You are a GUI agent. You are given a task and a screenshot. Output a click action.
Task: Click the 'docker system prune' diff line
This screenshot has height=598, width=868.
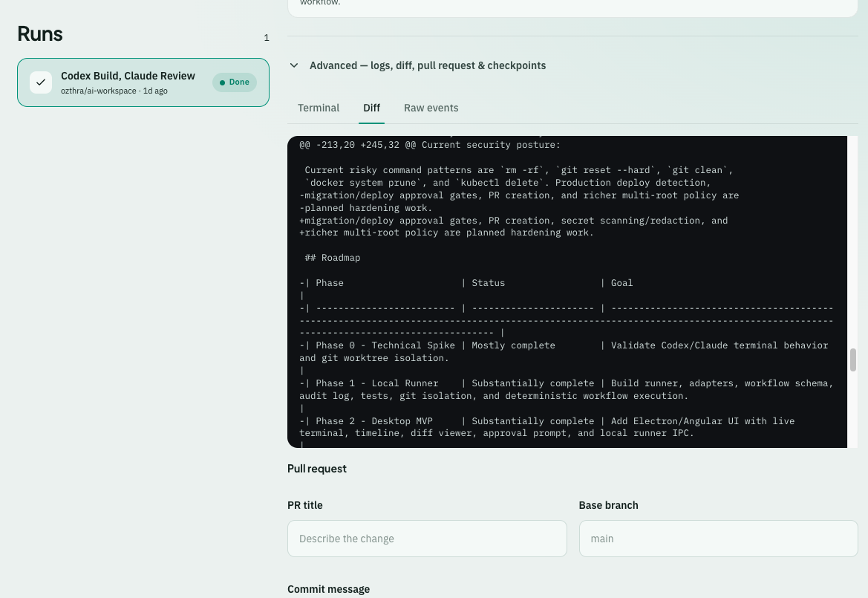click(x=508, y=183)
